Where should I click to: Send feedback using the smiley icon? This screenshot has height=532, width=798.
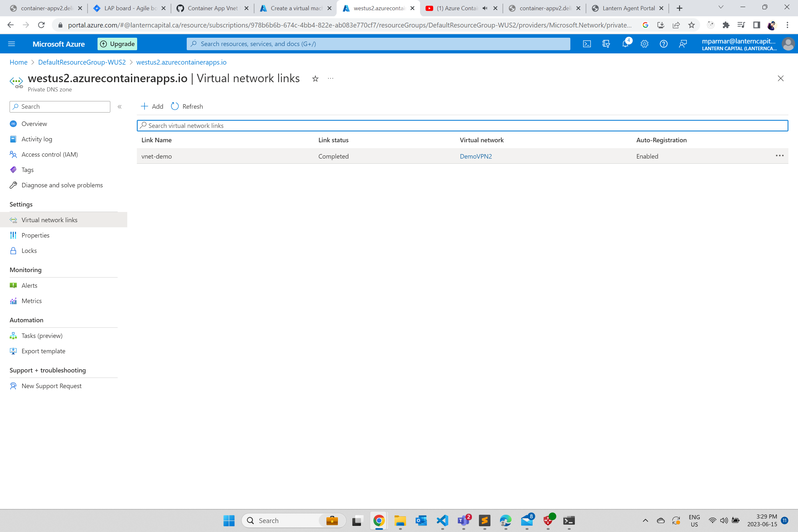point(683,44)
